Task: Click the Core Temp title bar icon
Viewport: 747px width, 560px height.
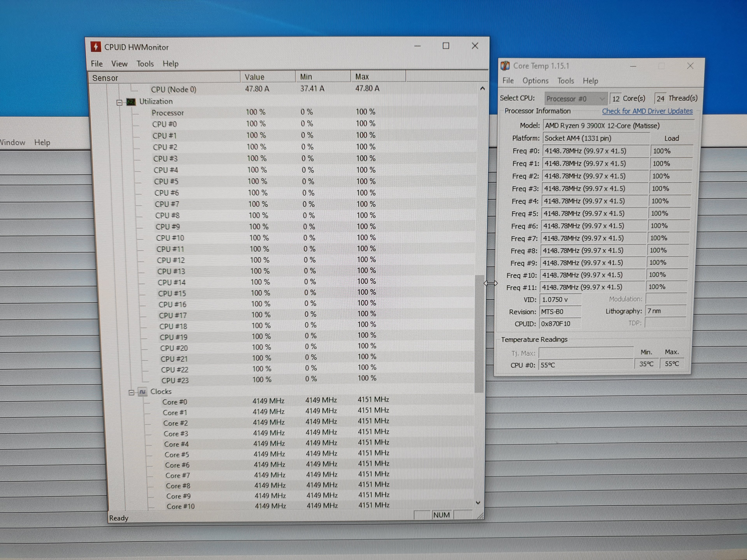Action: coord(505,66)
